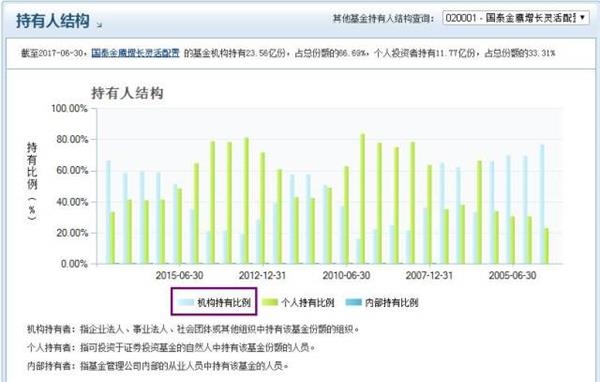
Task: Click the 持有人结构 section heading
Action: (x=53, y=20)
